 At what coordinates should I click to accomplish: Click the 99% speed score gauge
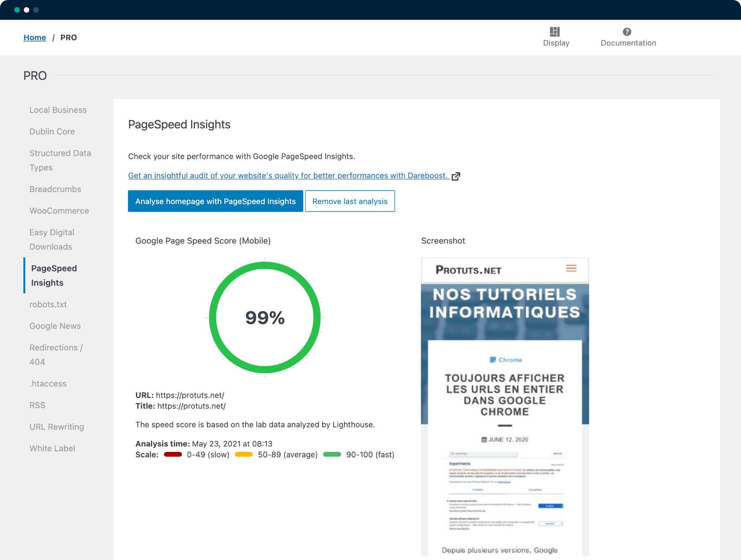point(265,317)
